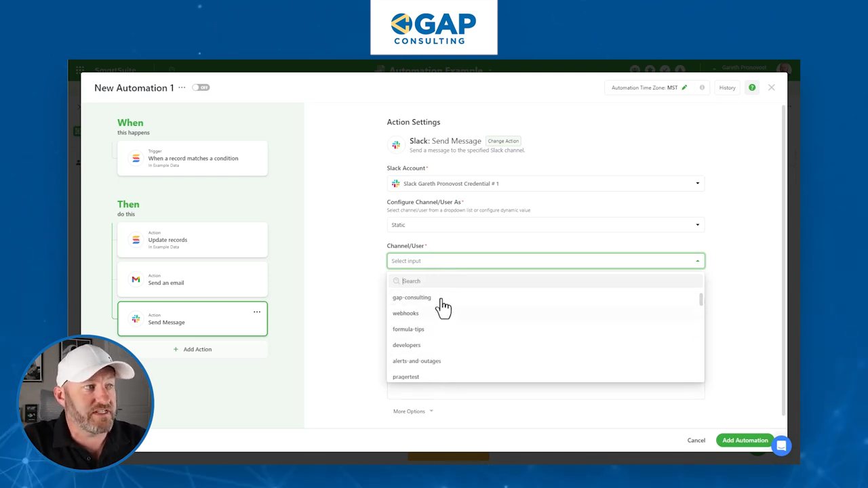Choose the webhooks channel
This screenshot has height=488, width=868.
click(x=406, y=313)
